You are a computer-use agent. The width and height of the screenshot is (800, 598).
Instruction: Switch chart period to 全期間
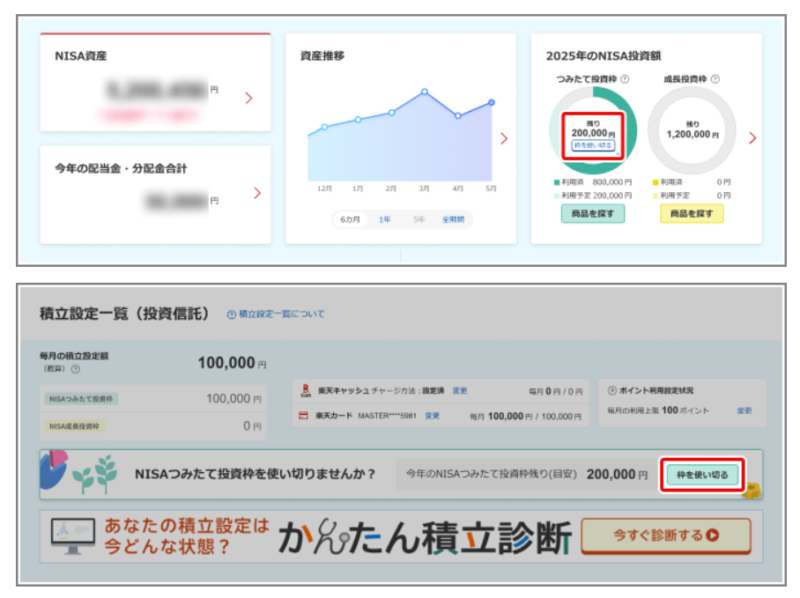[x=453, y=220]
